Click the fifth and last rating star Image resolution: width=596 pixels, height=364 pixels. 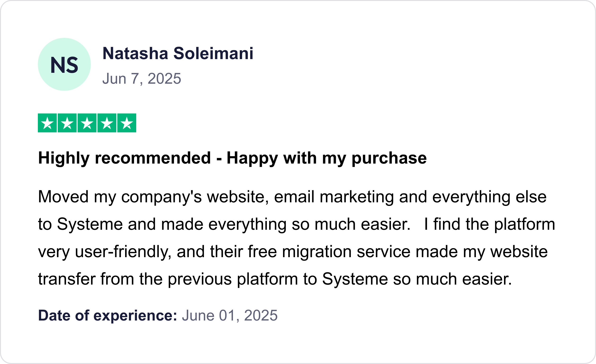tap(127, 123)
